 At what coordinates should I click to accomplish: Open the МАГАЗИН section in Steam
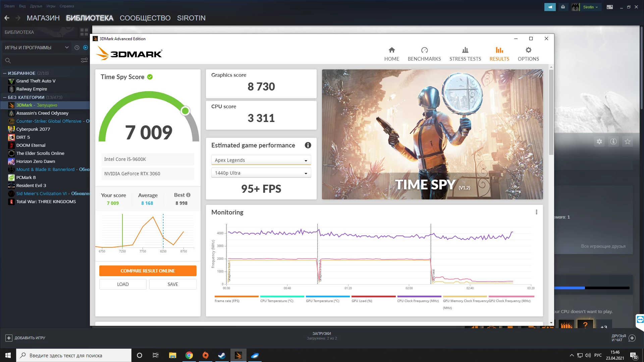tap(43, 18)
